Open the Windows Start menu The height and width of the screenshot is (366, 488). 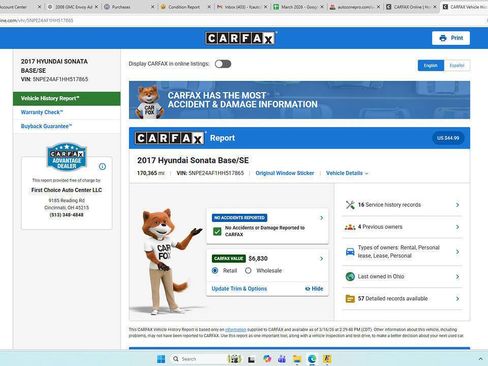[x=161, y=359]
